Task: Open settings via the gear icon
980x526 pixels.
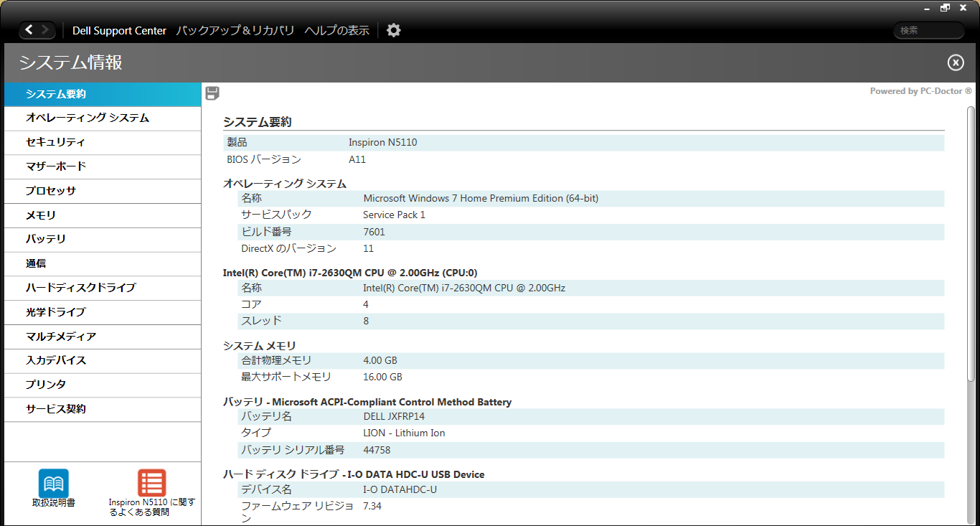Action: [393, 30]
